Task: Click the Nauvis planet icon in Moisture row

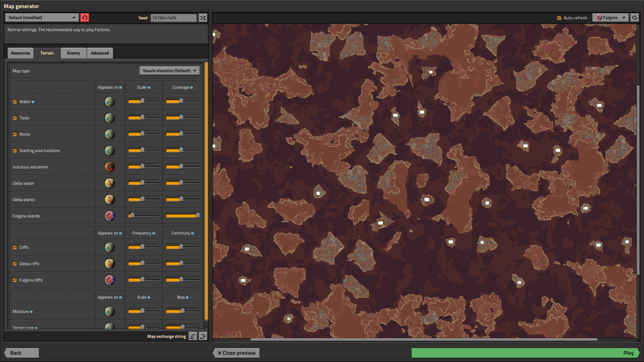Action: point(109,311)
